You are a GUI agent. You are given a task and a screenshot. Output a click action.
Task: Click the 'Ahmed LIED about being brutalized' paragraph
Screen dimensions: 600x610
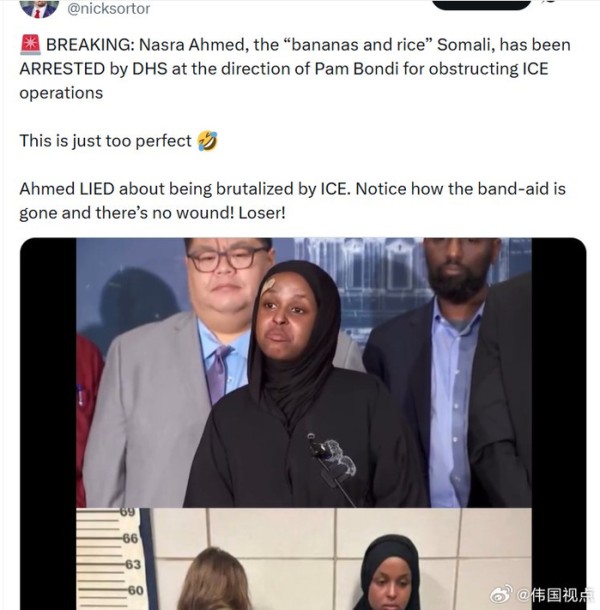coord(293,201)
